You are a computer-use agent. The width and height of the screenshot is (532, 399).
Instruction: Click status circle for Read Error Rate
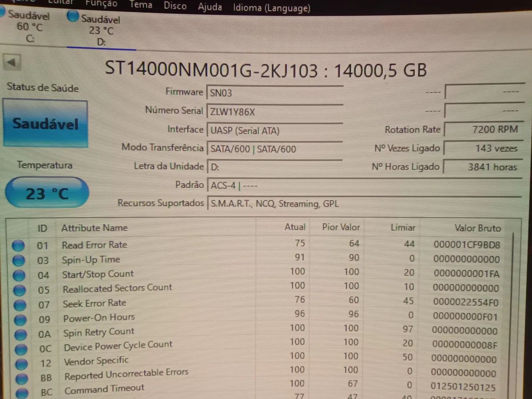pyautogui.click(x=18, y=246)
